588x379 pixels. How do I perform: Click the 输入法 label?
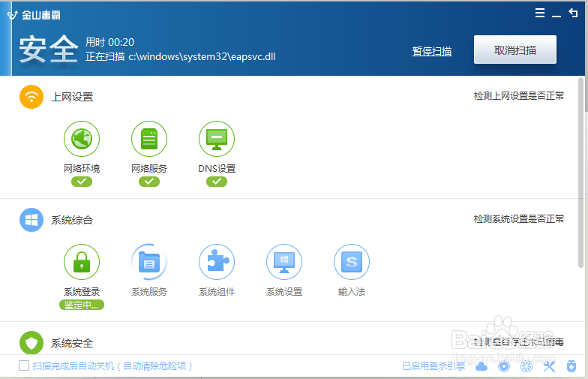click(x=352, y=291)
